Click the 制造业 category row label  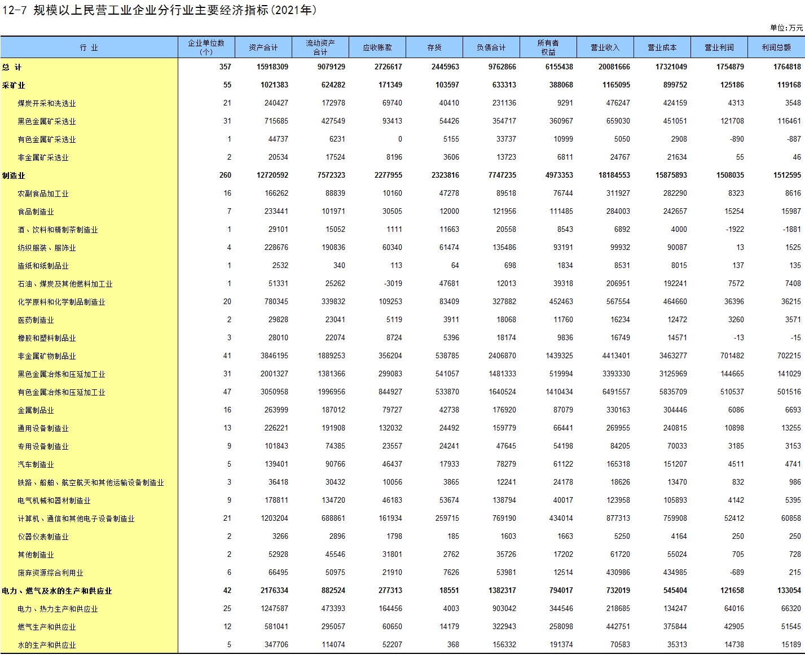14,175
